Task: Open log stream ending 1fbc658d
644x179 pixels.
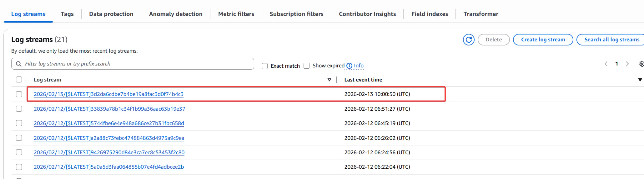Action: coord(109,123)
